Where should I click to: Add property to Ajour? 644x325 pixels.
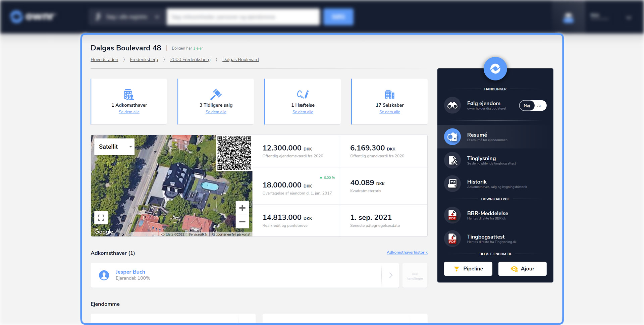pos(522,269)
